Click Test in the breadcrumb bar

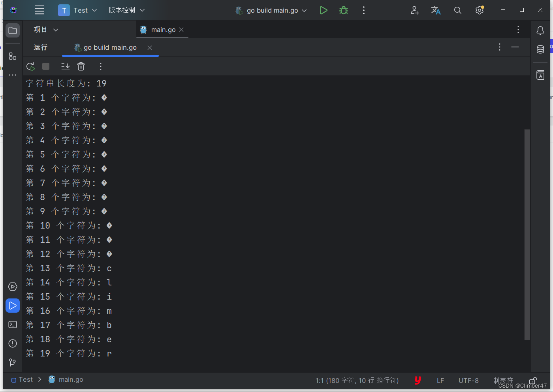(22, 380)
